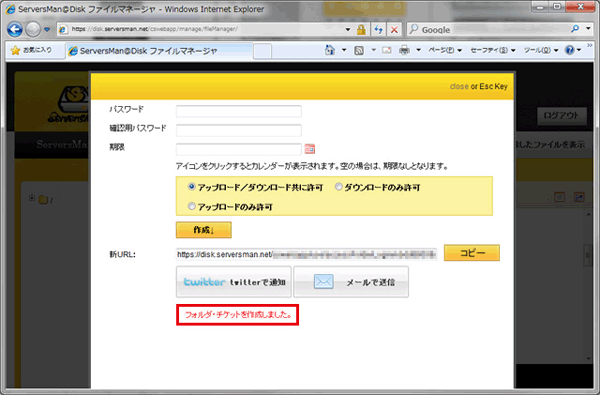The height and width of the screenshot is (395, 600).
Task: Open recent pages dropdown beside Forward button
Action: click(47, 29)
